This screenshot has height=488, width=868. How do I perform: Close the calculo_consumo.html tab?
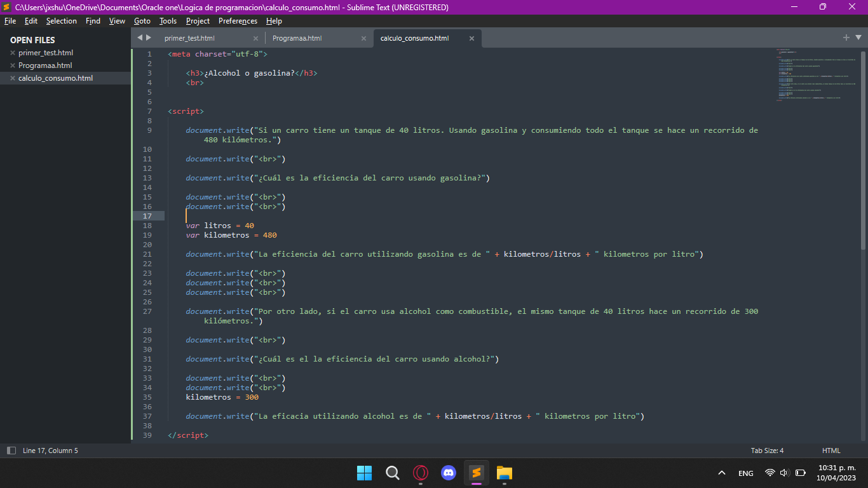pyautogui.click(x=471, y=38)
